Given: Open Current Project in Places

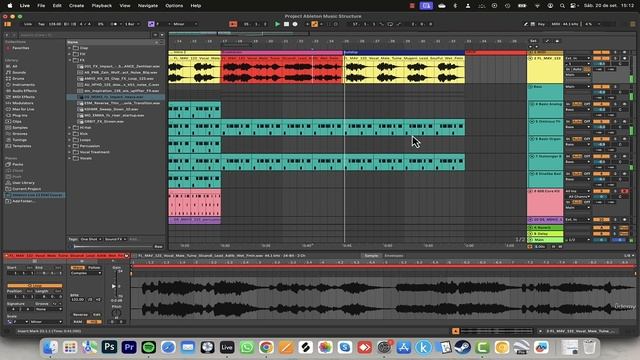Looking at the screenshot, I should click(x=27, y=189).
